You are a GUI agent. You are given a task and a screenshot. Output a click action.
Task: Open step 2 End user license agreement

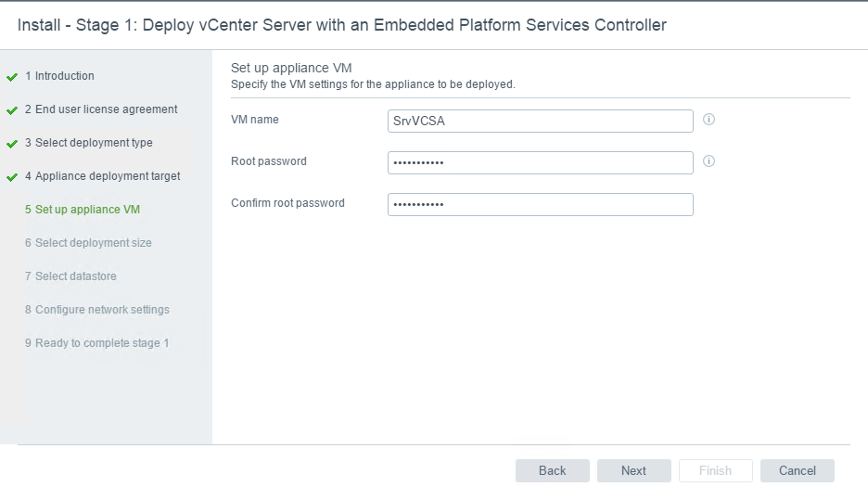click(x=101, y=109)
